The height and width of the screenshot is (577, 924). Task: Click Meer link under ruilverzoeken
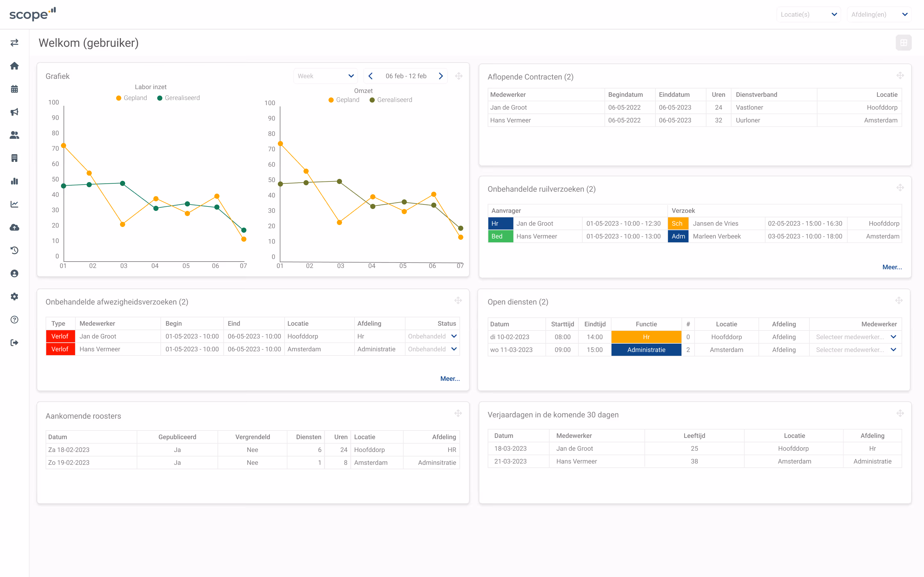892,267
